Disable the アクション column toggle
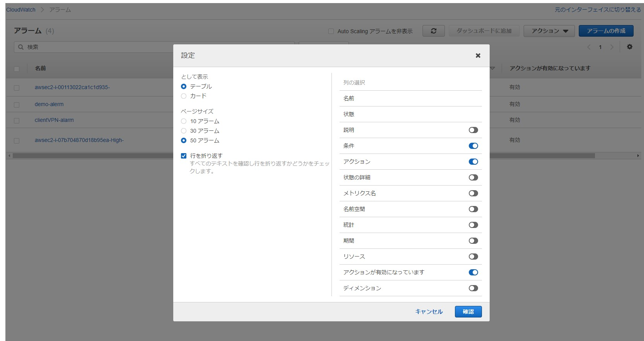The width and height of the screenshot is (644, 341). pyautogui.click(x=473, y=162)
